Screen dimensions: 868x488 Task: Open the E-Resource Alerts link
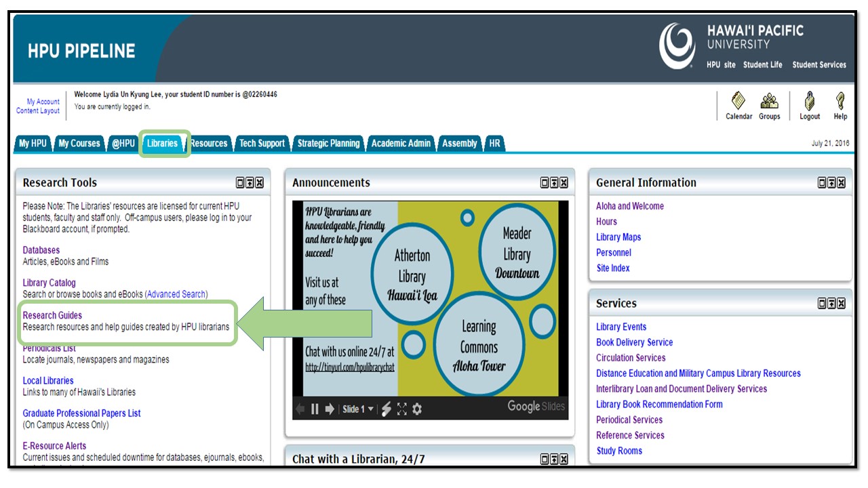[54, 446]
